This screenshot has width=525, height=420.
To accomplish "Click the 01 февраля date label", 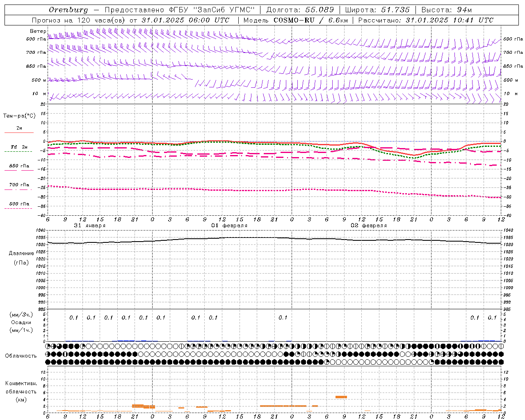I will pos(229,226).
